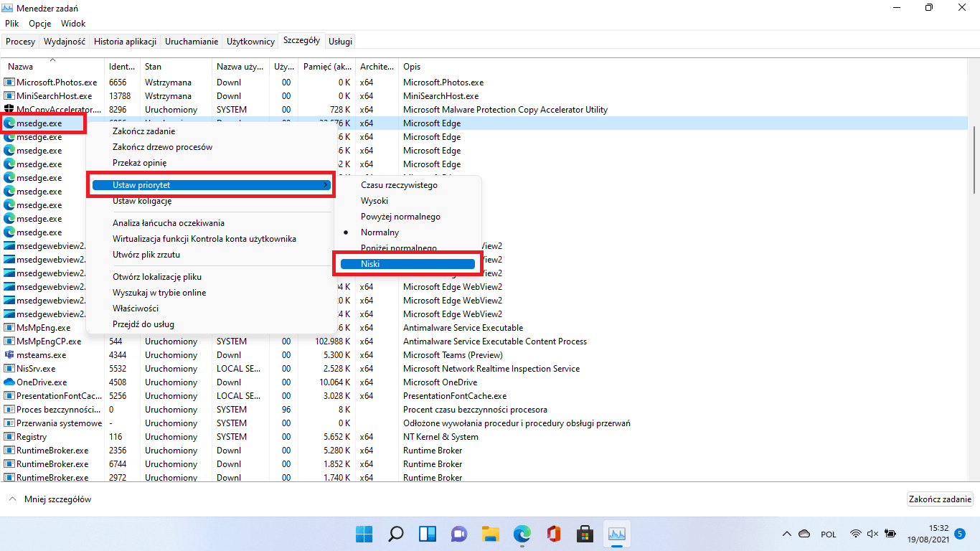Show hidden tray icons chevron
The height and width of the screenshot is (551, 980).
click(787, 534)
